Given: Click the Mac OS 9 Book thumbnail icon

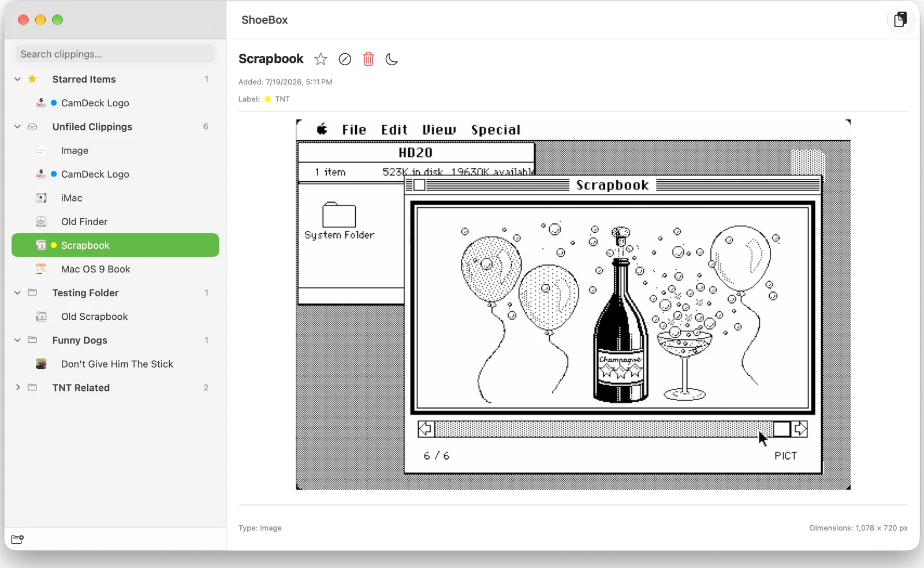Looking at the screenshot, I should coord(41,269).
